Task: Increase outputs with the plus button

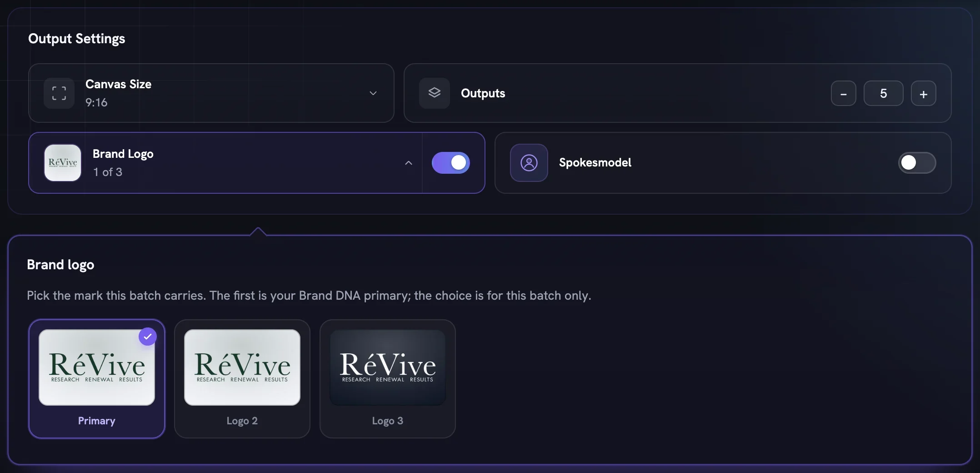Action: (x=924, y=94)
